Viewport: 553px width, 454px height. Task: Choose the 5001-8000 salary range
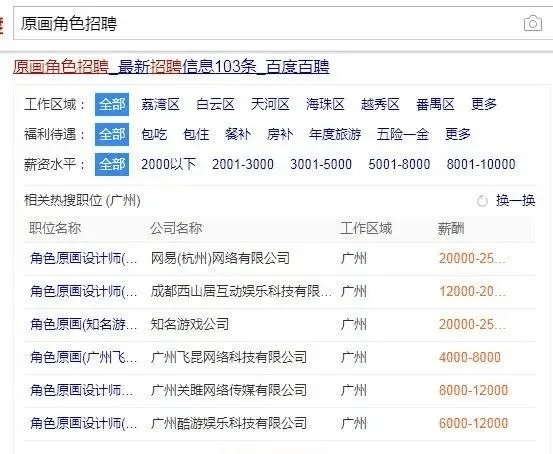tap(399, 164)
